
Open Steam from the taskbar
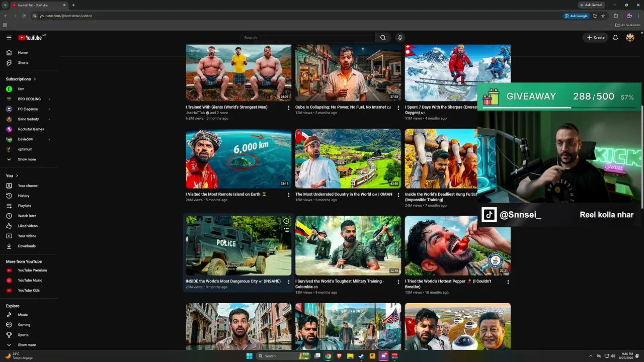click(361, 356)
